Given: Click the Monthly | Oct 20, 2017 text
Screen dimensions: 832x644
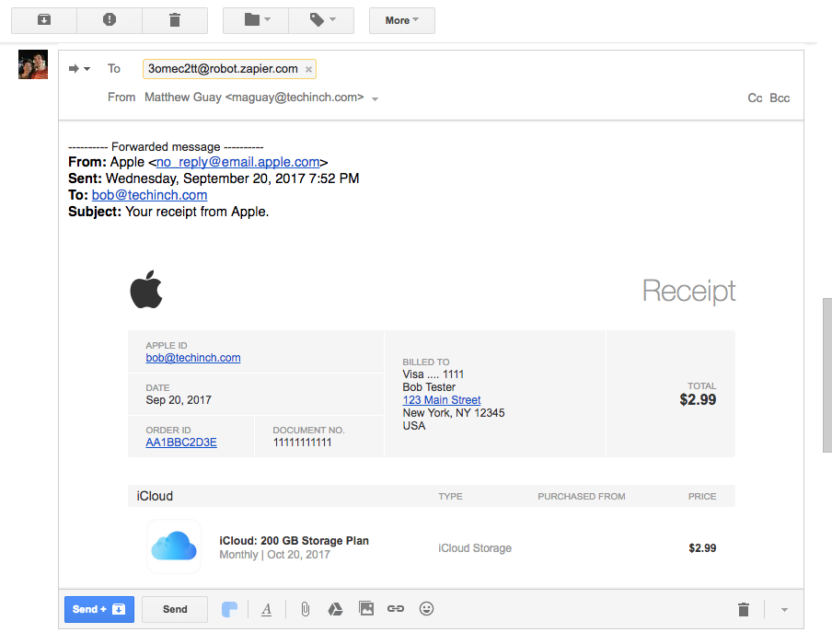Looking at the screenshot, I should pos(275,555).
